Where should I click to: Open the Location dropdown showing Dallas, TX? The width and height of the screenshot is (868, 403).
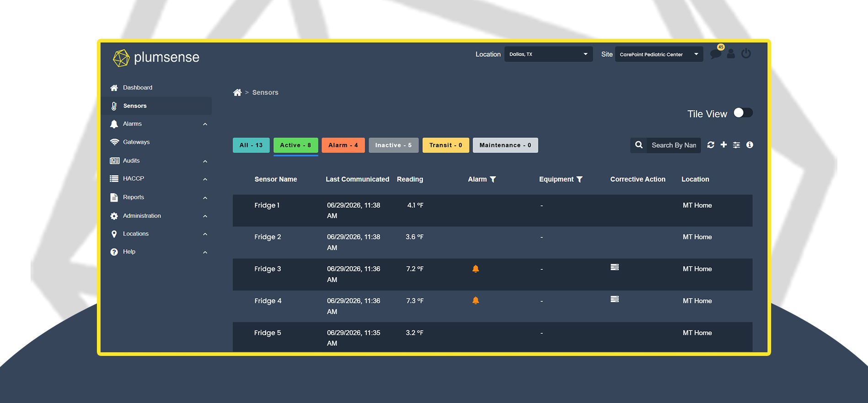[x=548, y=54]
